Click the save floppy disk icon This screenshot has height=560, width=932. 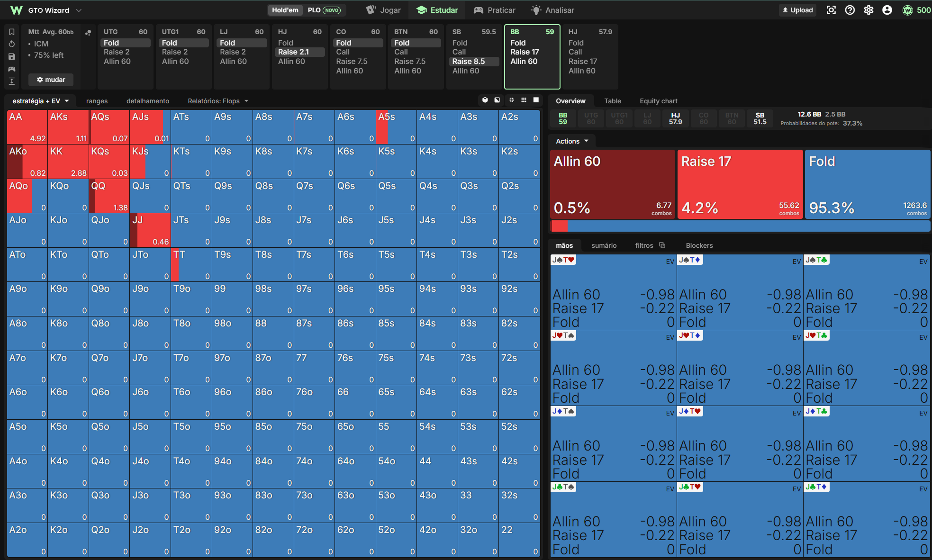[x=12, y=56]
